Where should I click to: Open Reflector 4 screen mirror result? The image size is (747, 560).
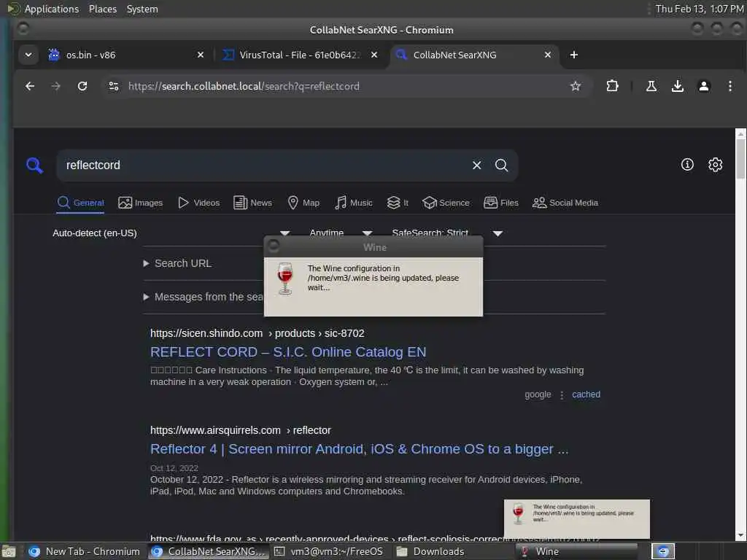point(359,449)
